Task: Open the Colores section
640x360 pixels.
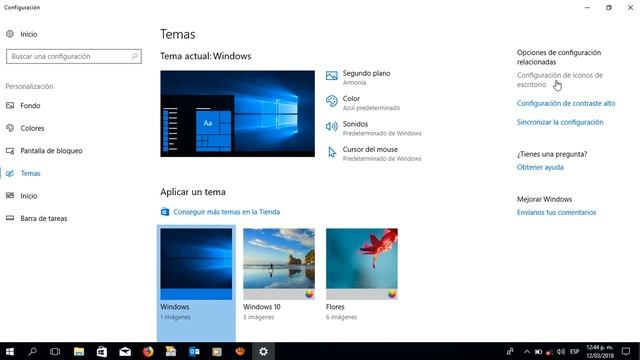Action: point(32,128)
